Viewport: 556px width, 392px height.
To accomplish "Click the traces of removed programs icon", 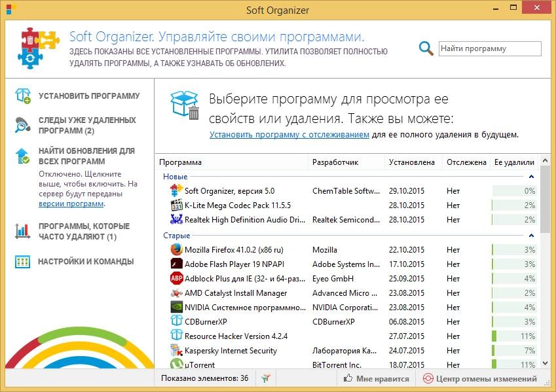I will point(23,125).
